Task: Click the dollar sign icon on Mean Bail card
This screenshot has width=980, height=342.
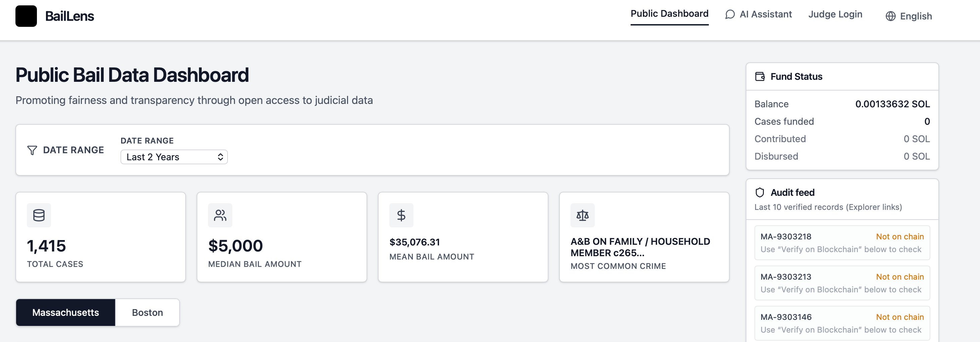Action: pos(401,216)
